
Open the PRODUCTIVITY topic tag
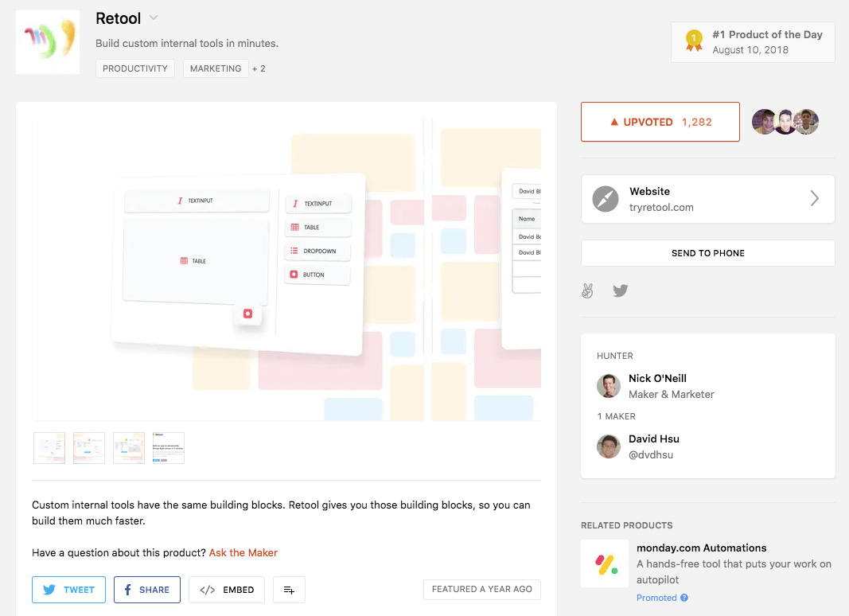click(x=135, y=68)
